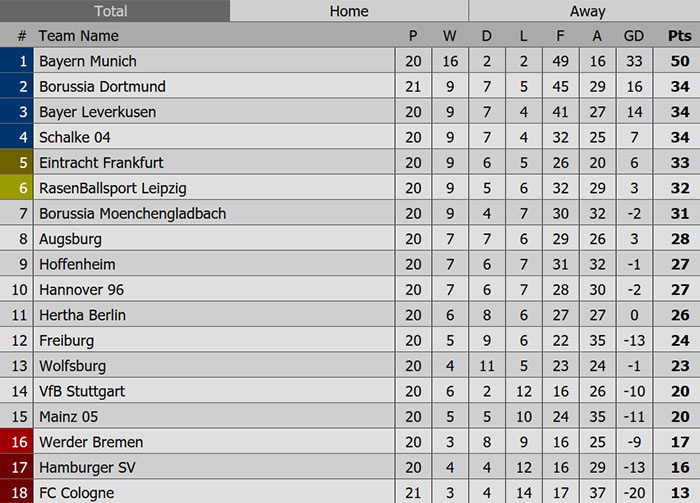Open the Bayern Munich team link
This screenshot has width=700, height=503.
pos(88,61)
